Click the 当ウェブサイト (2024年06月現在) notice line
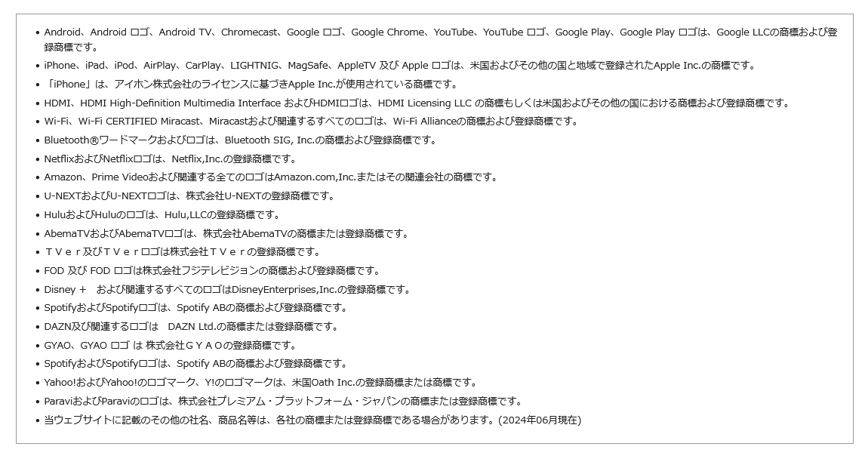 (312, 420)
